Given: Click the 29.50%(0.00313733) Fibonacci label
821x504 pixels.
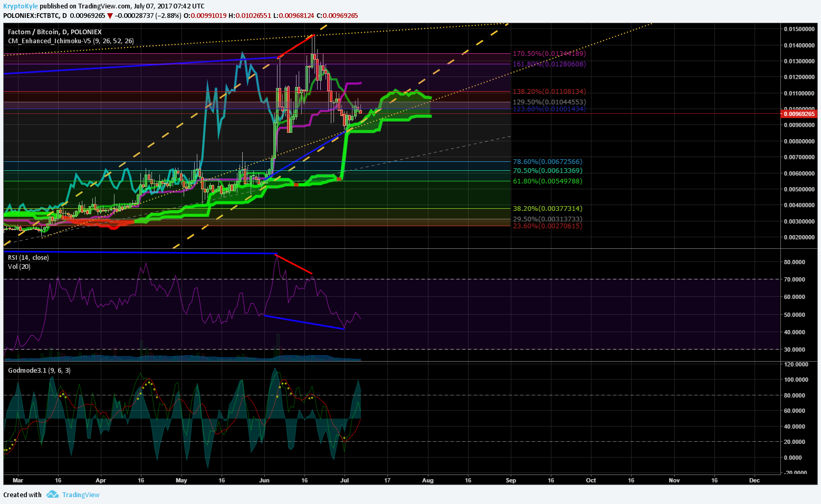Looking at the screenshot, I should point(548,219).
